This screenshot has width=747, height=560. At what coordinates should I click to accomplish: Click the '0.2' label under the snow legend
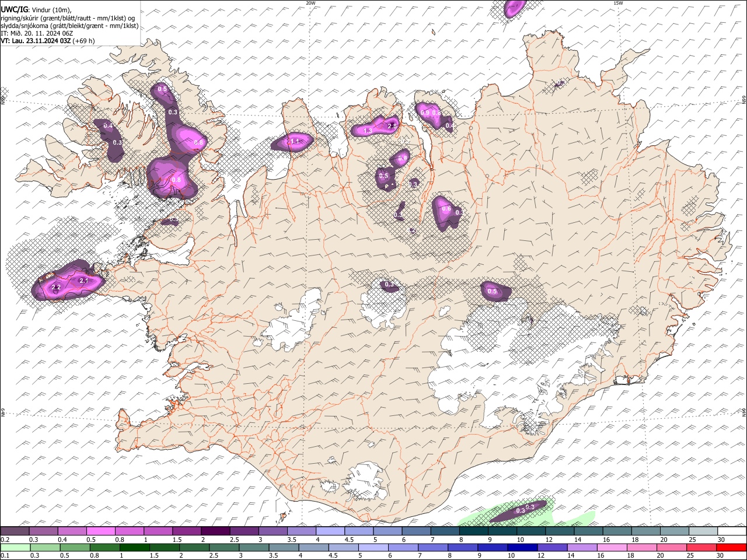5,540
